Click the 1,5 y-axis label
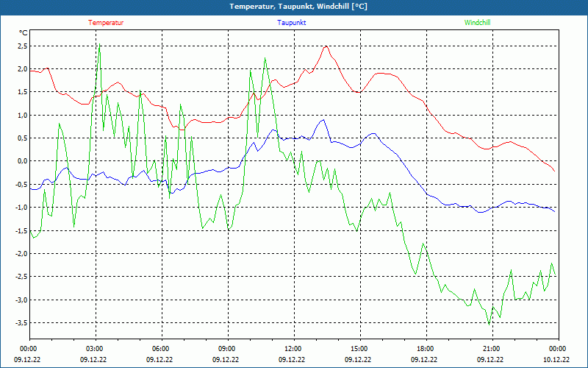This screenshot has width=588, height=368. click(23, 92)
